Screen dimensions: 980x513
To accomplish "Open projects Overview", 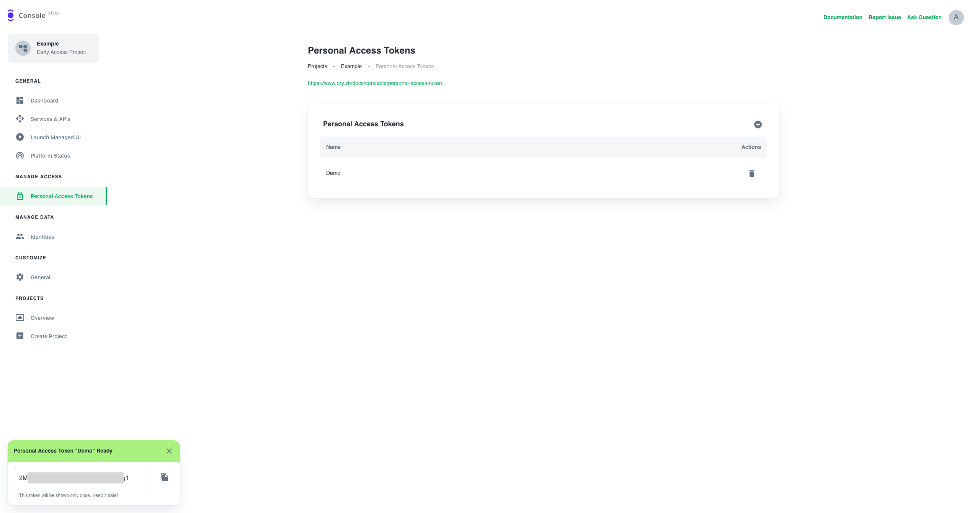I will (x=42, y=318).
